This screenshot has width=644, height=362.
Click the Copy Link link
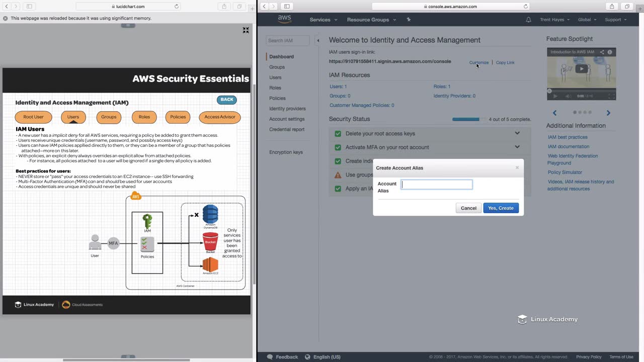click(x=505, y=62)
